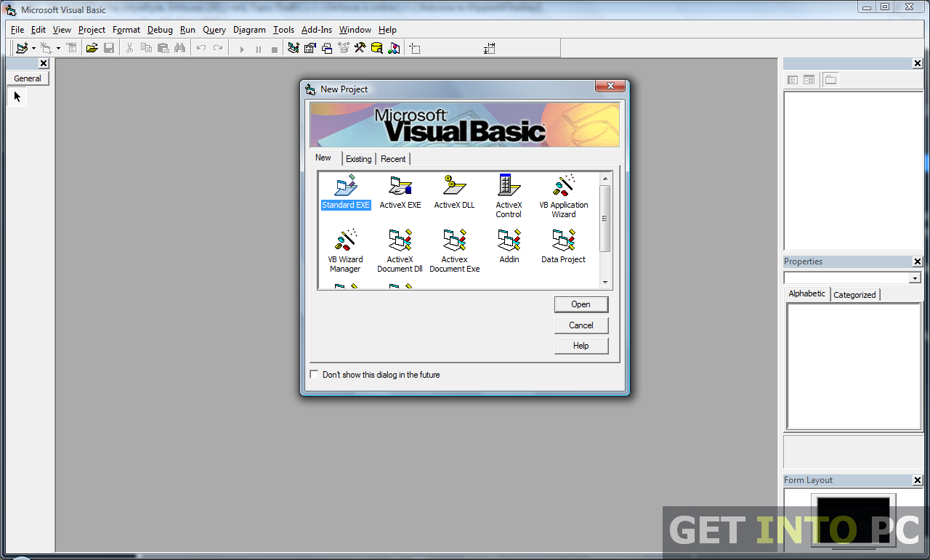Select the ActiveX EXE project type
The width and height of the screenshot is (930, 560).
400,192
